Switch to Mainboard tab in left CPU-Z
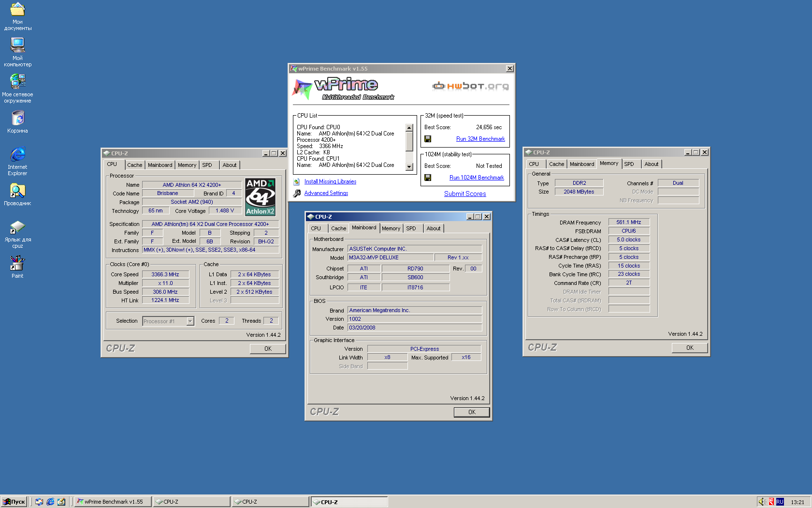 point(160,165)
